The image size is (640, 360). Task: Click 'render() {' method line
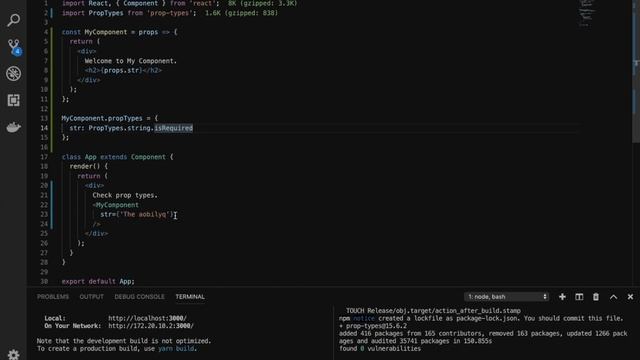click(x=89, y=166)
